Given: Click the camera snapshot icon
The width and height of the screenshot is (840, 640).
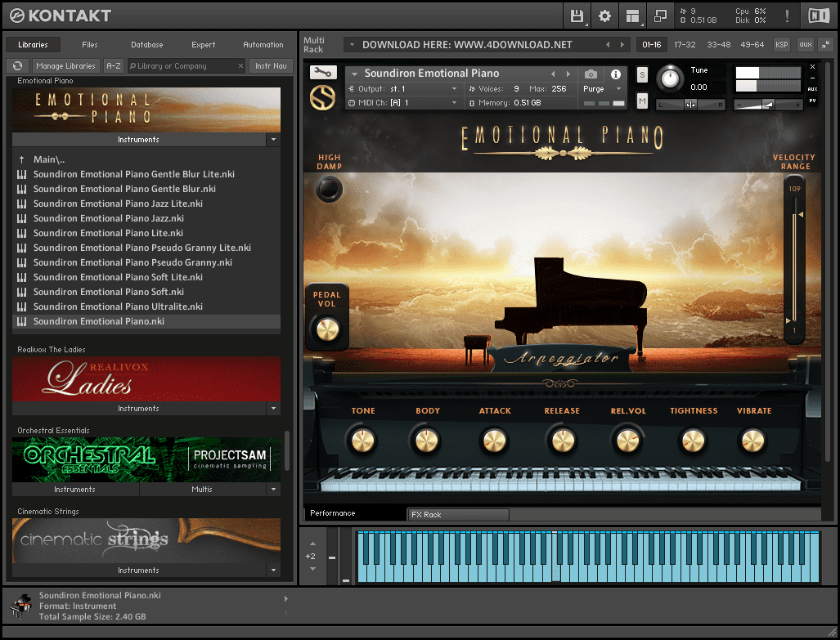Looking at the screenshot, I should pyautogui.click(x=591, y=74).
